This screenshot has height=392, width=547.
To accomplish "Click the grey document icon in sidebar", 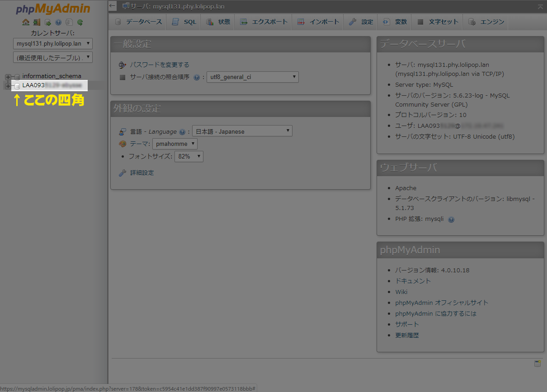I will (69, 22).
